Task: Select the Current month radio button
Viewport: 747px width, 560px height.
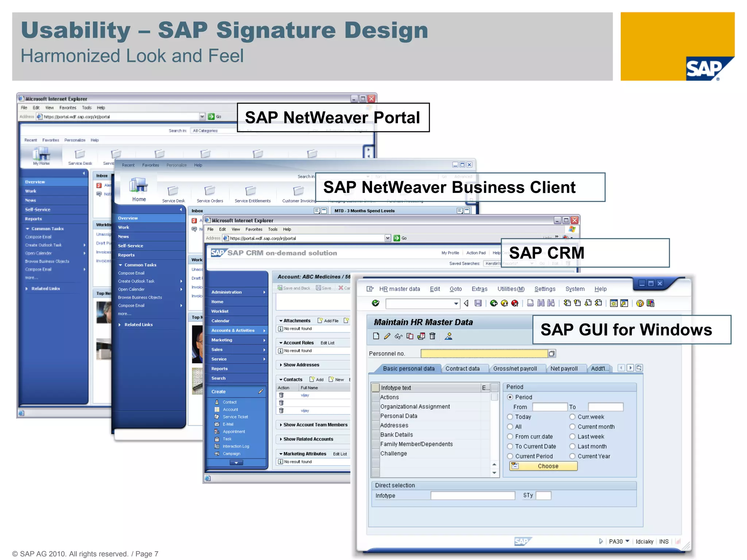Action: [x=573, y=427]
